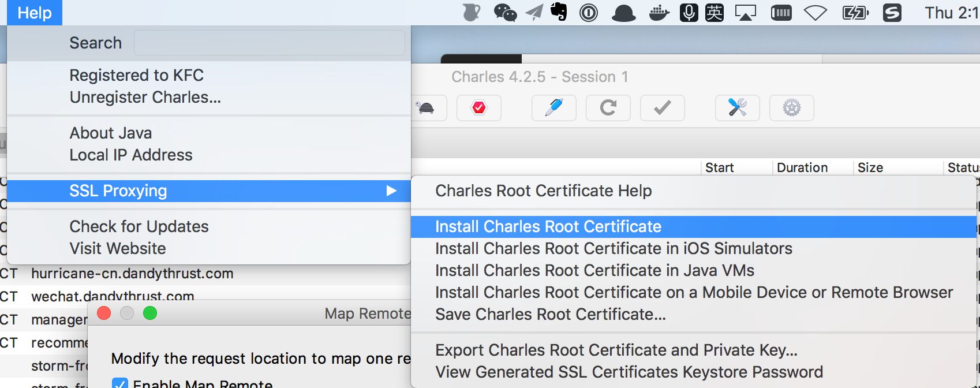Select Install Charles Root Certificate in Java VMs
This screenshot has height=388, width=980.
693,270
